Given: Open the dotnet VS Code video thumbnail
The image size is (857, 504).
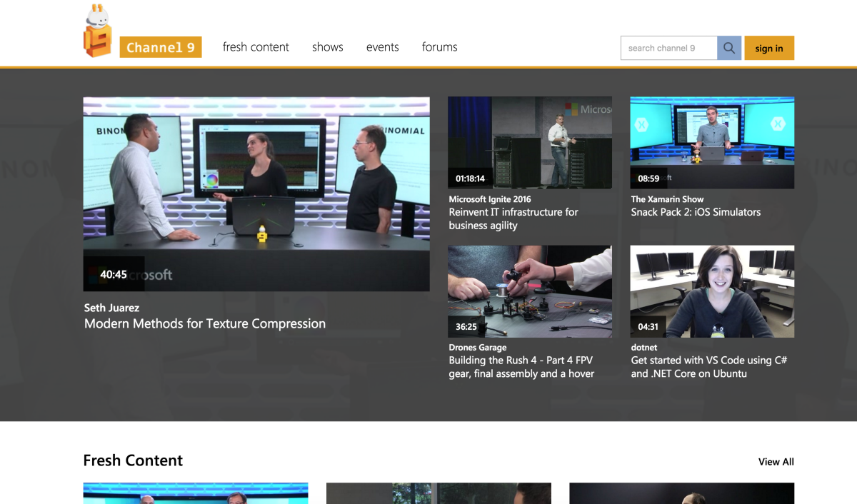Looking at the screenshot, I should tap(712, 291).
